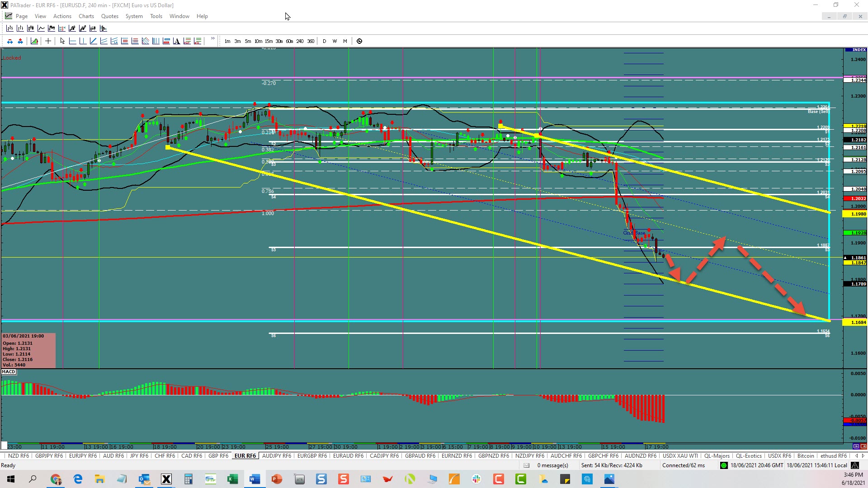The width and height of the screenshot is (868, 488).
Task: Expand toolbar overflow chevron
Action: pos(212,38)
